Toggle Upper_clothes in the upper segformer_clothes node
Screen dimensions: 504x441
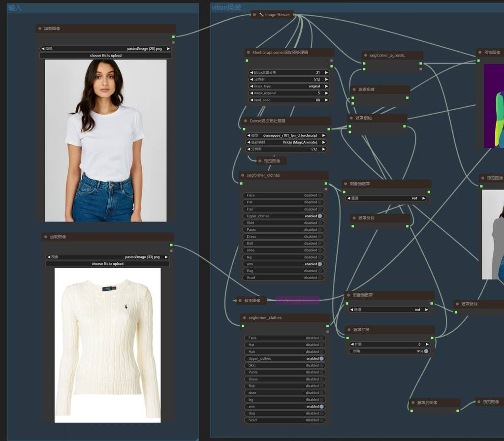320,216
